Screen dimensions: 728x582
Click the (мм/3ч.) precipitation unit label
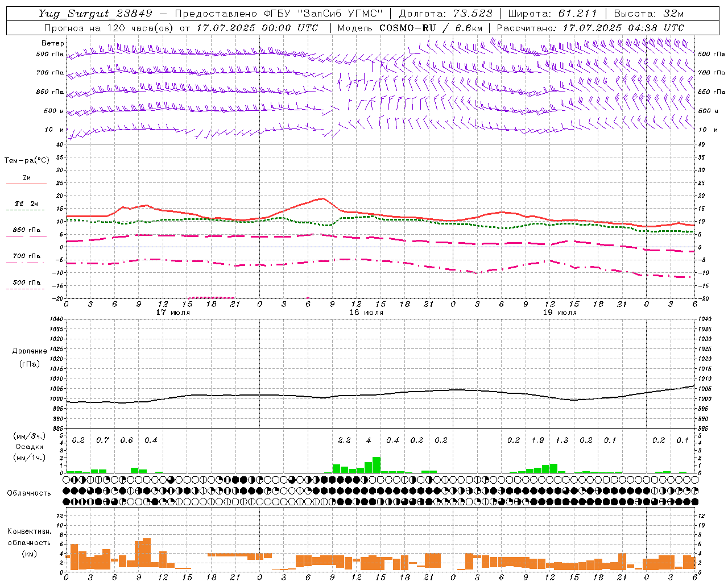pyautogui.click(x=28, y=436)
